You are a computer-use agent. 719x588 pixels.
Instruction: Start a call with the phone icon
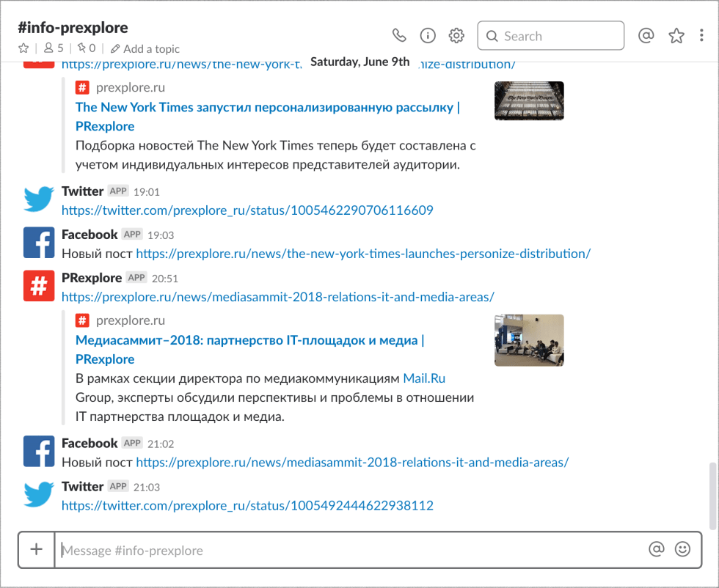point(399,35)
